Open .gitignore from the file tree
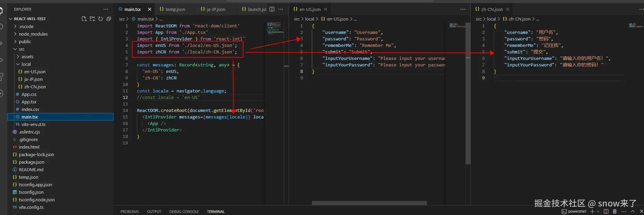 [x=60, y=139]
